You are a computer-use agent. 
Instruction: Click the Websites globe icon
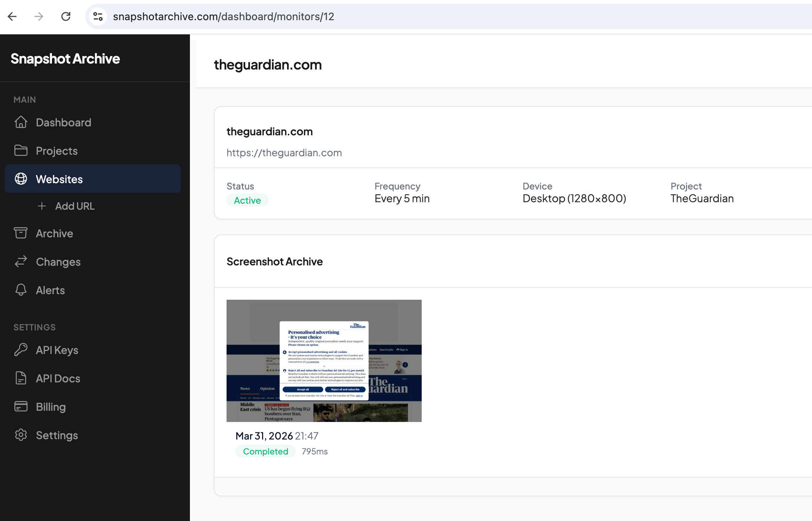21,179
